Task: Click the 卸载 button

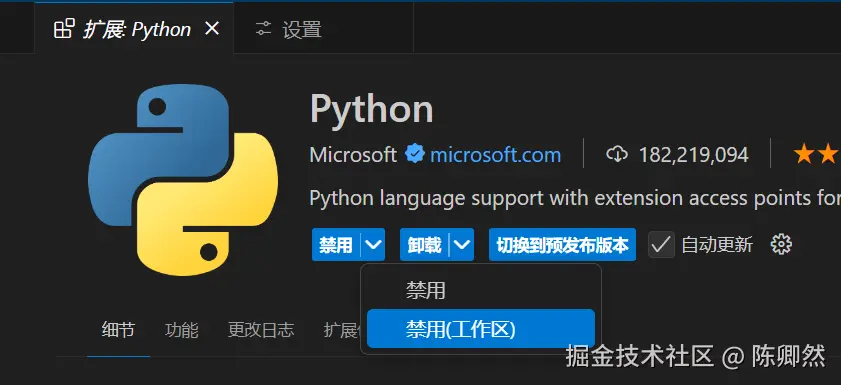Action: [x=424, y=245]
